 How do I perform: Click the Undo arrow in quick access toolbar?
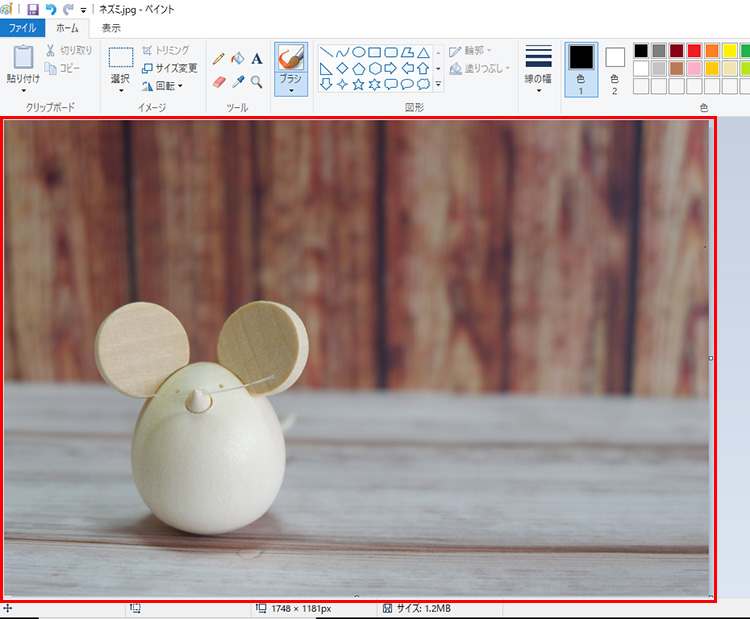pos(51,8)
